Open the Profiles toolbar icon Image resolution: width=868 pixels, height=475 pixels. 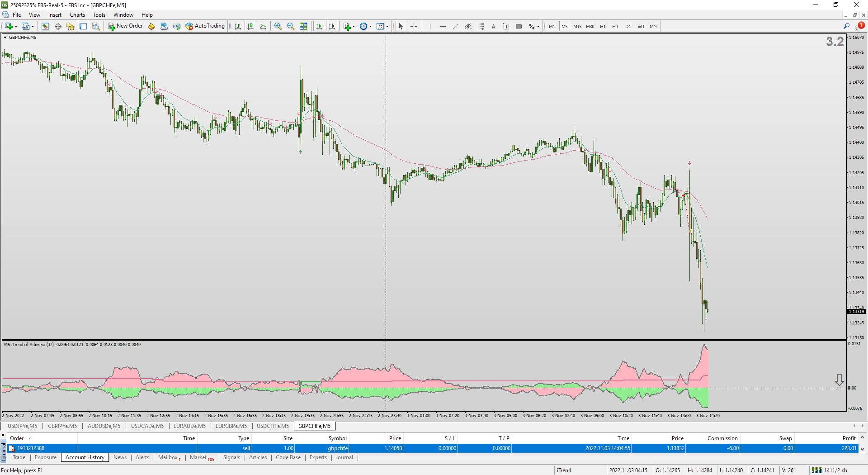(26, 26)
